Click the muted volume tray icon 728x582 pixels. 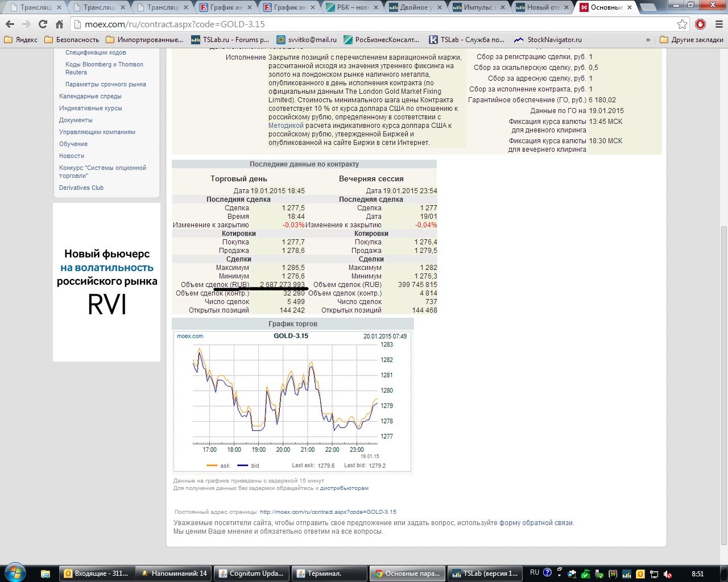click(668, 573)
